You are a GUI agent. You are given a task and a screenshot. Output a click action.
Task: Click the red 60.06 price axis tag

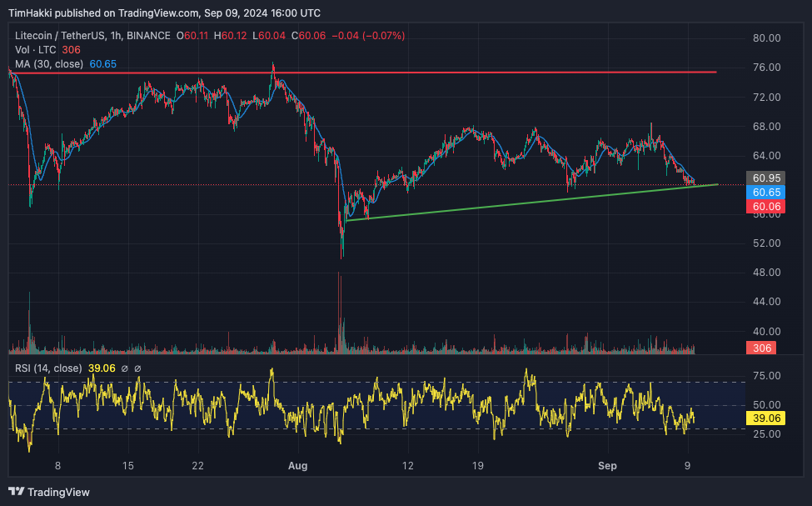766,207
